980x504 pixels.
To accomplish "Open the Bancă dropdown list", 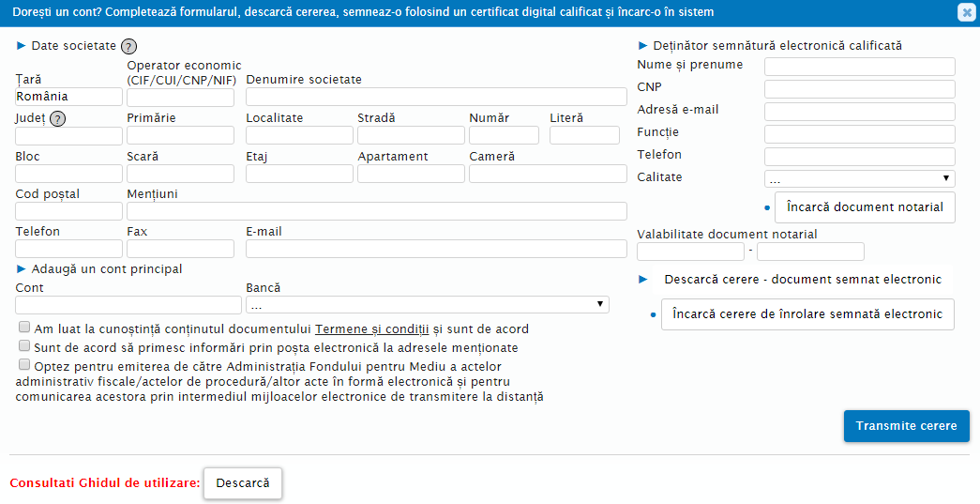I will (x=428, y=304).
